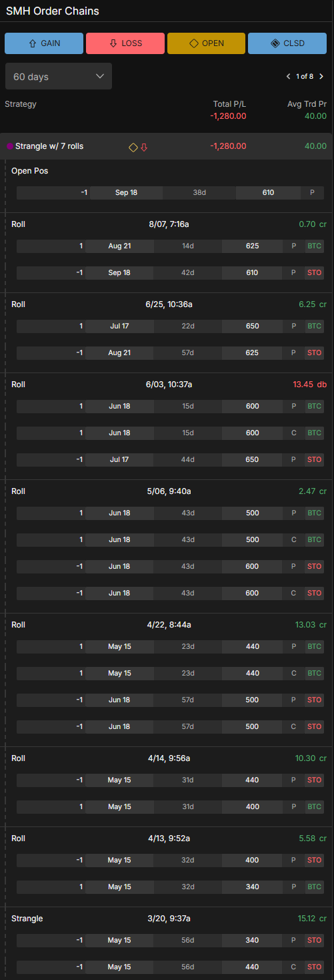Toggle the GAIN filter button
This screenshot has height=980, width=334.
pyautogui.click(x=44, y=43)
